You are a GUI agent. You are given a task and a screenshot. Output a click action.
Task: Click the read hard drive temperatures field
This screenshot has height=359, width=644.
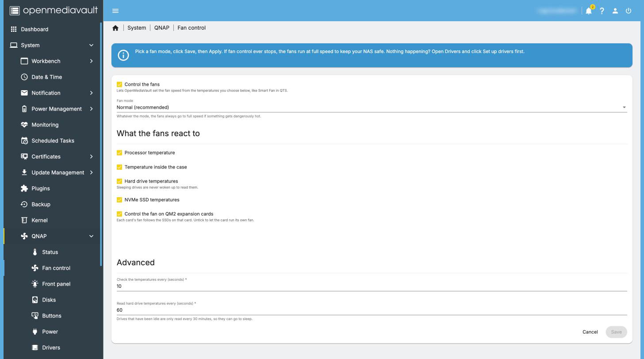[372, 310]
